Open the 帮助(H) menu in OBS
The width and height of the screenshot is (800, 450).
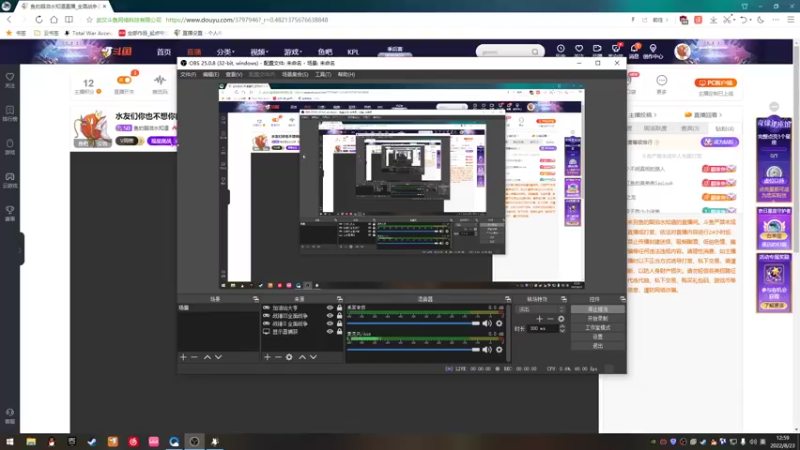click(x=346, y=74)
